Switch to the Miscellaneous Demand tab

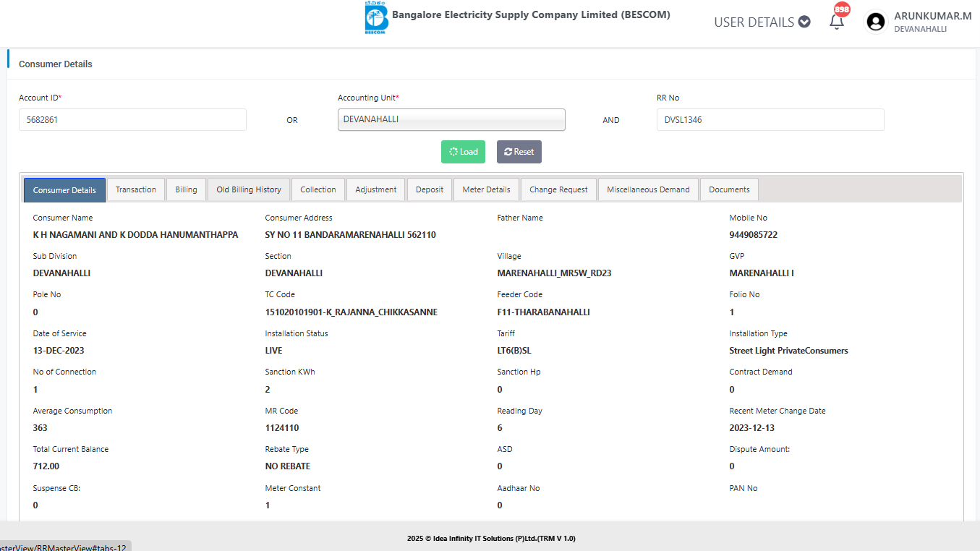(x=648, y=189)
